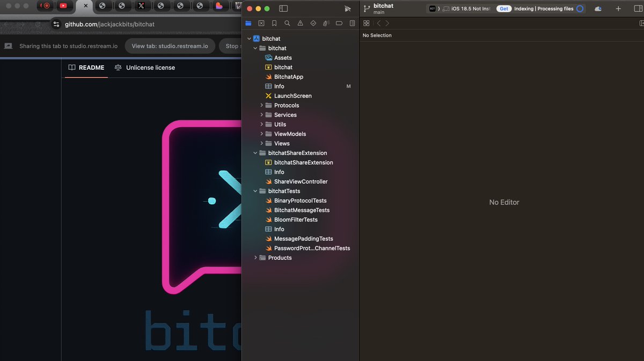Go forward with the editor forward arrow
Screen dimensions: 644x361
(x=387, y=23)
